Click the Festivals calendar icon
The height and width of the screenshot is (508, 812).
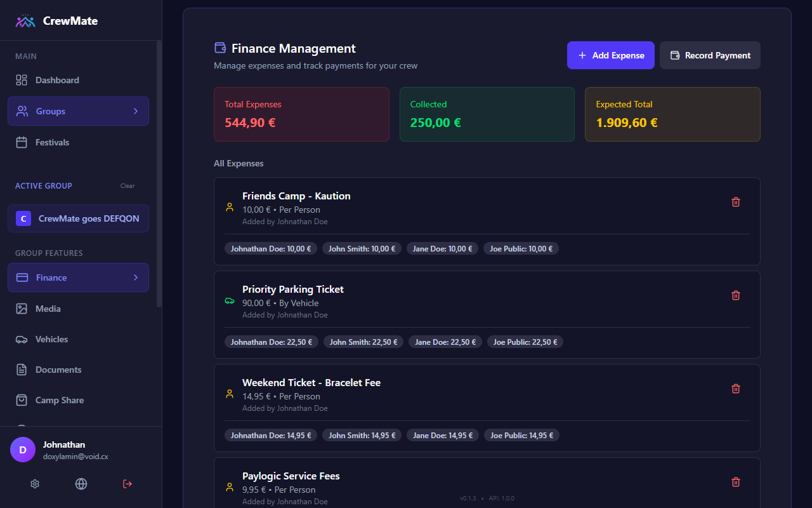[x=22, y=142]
